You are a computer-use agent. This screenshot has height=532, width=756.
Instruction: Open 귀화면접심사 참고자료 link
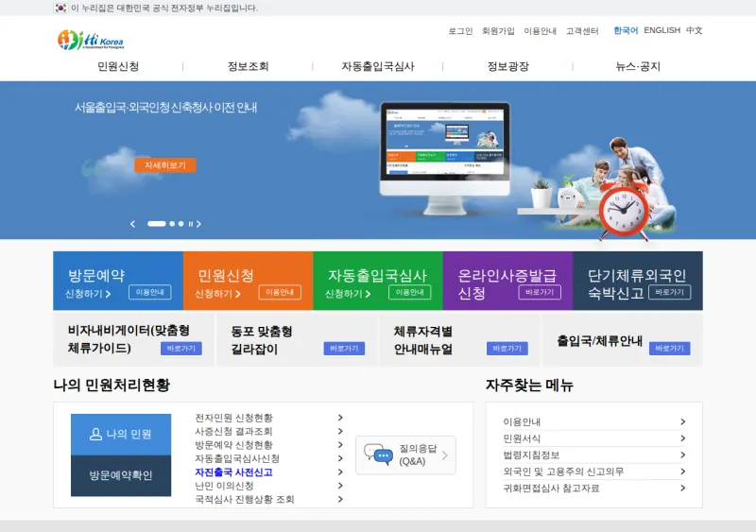tap(551, 489)
